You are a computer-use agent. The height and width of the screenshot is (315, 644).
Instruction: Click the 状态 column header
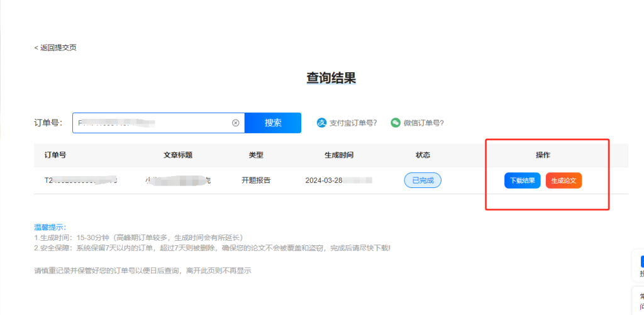click(x=423, y=155)
